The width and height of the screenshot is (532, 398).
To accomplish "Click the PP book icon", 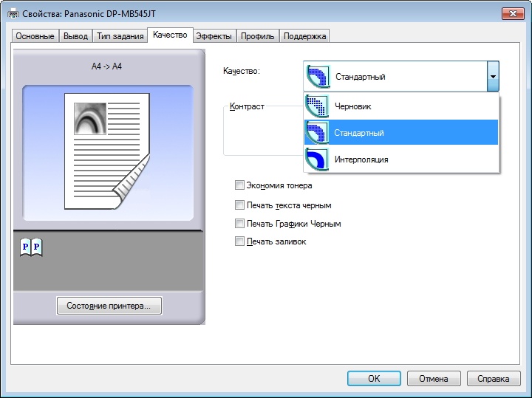I will click(x=31, y=247).
